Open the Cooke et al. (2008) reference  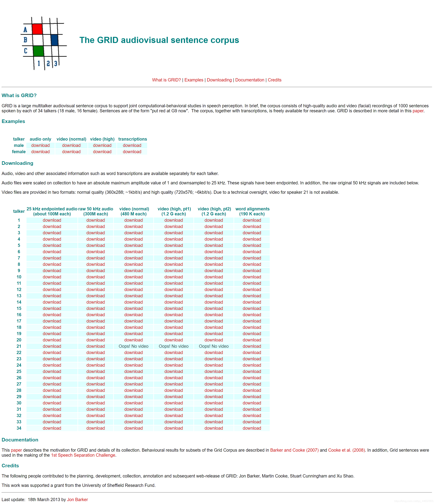(x=347, y=450)
